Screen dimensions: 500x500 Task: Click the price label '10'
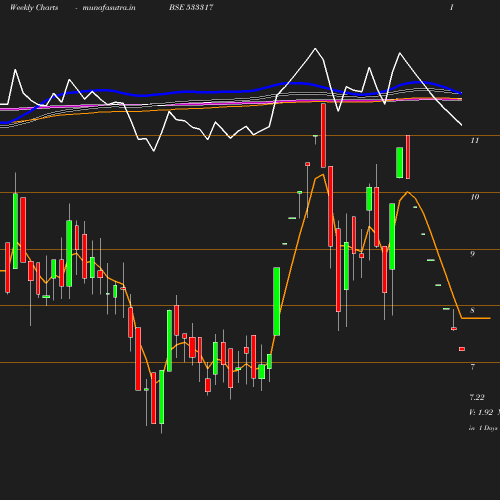pos(475,197)
